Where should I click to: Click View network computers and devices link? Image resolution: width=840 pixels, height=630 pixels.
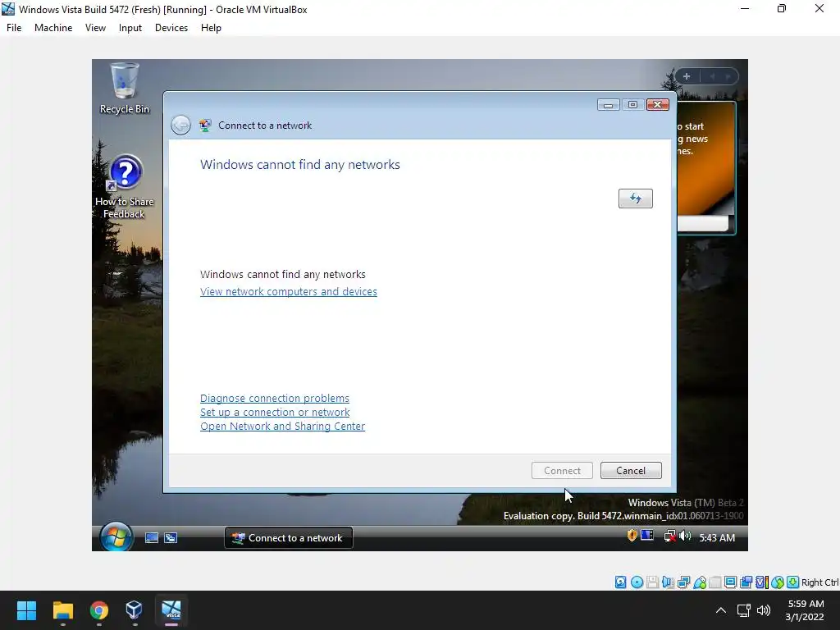[x=289, y=291]
